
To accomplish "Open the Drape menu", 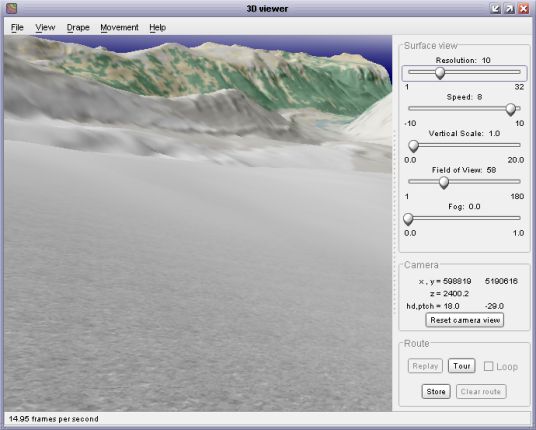I will click(78, 27).
